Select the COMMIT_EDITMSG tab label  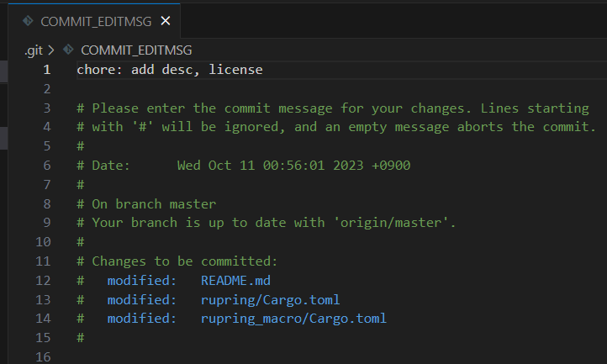[97, 21]
